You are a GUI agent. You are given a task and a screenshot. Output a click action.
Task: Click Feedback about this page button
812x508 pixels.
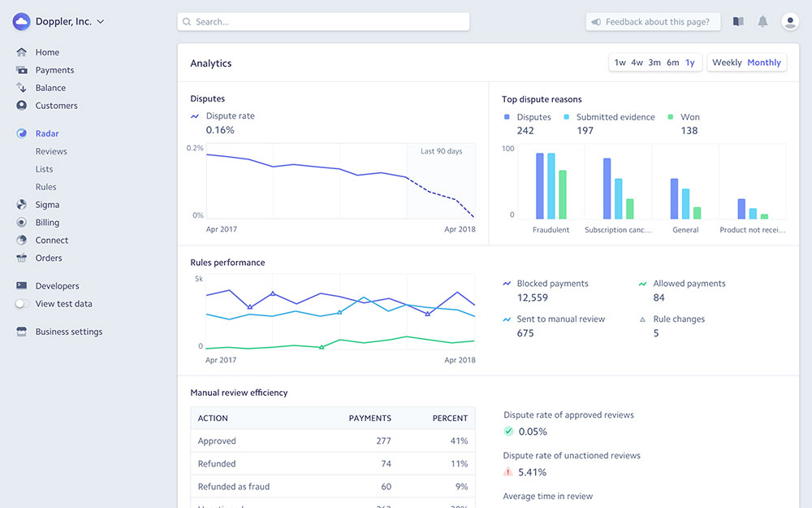[x=653, y=22]
